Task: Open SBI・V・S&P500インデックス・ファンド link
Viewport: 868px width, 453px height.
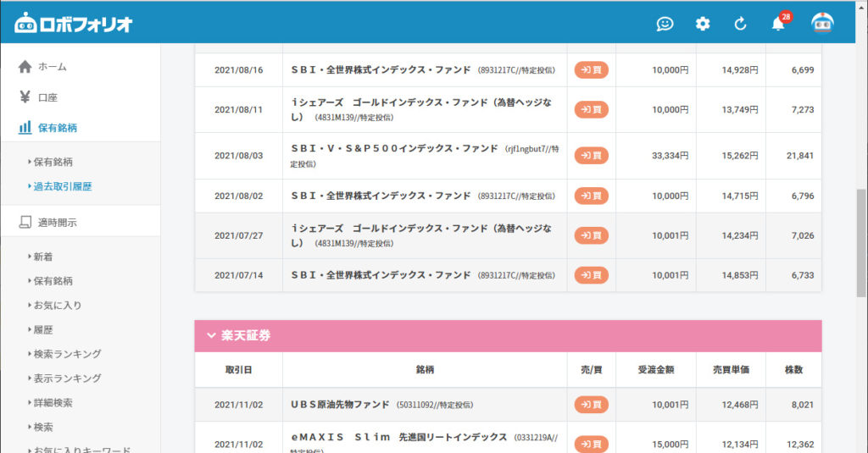Action: (x=394, y=147)
